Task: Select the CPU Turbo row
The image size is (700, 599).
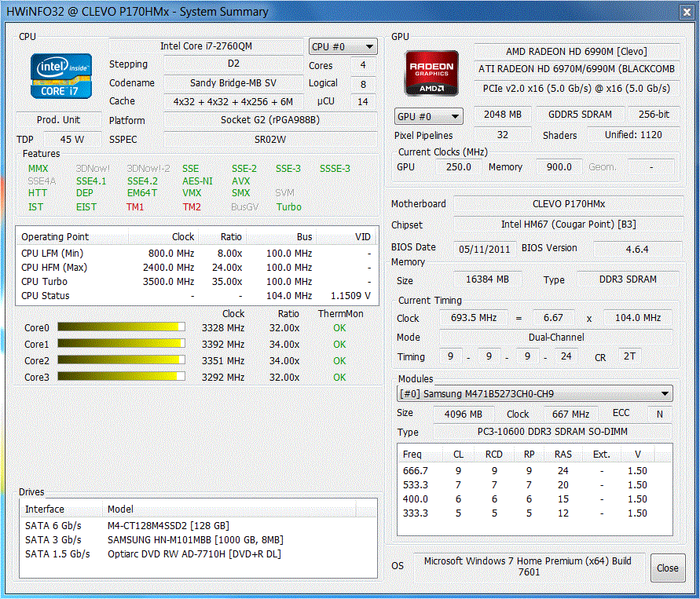Action: coord(196,281)
